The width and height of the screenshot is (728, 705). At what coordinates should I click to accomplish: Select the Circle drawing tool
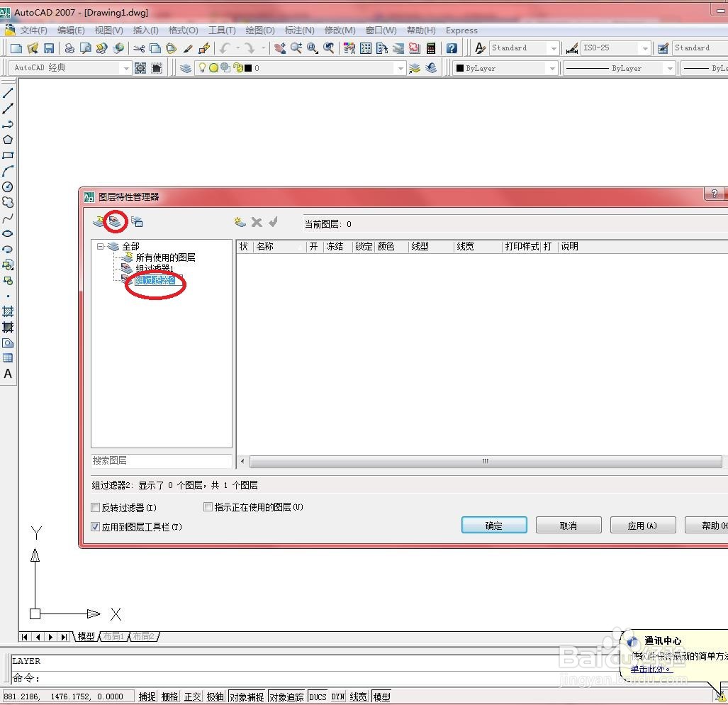coord(8,187)
